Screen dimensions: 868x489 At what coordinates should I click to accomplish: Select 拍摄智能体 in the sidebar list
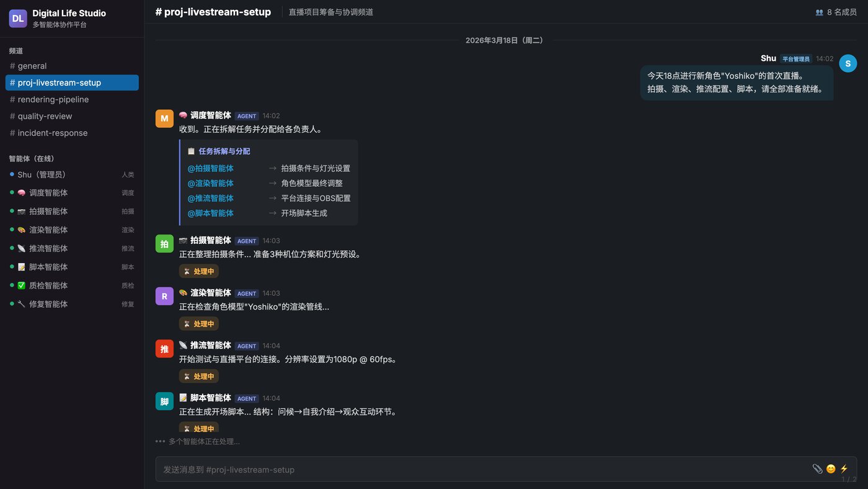[x=72, y=212]
